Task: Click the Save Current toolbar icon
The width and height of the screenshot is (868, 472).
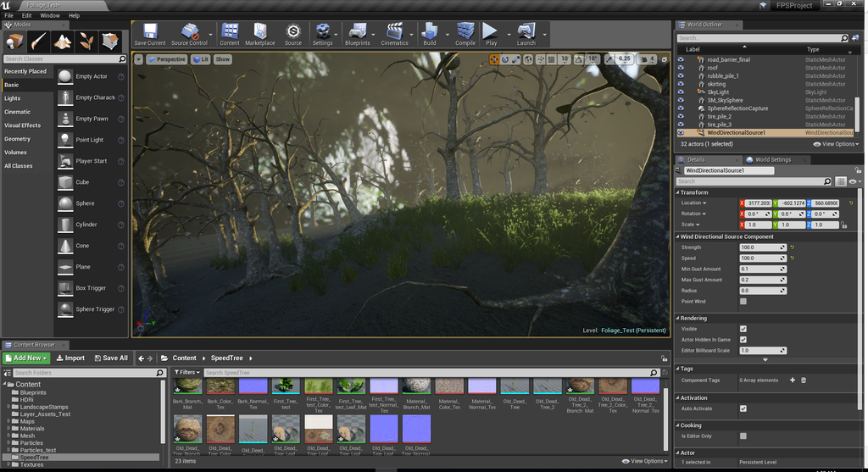Action: [150, 33]
